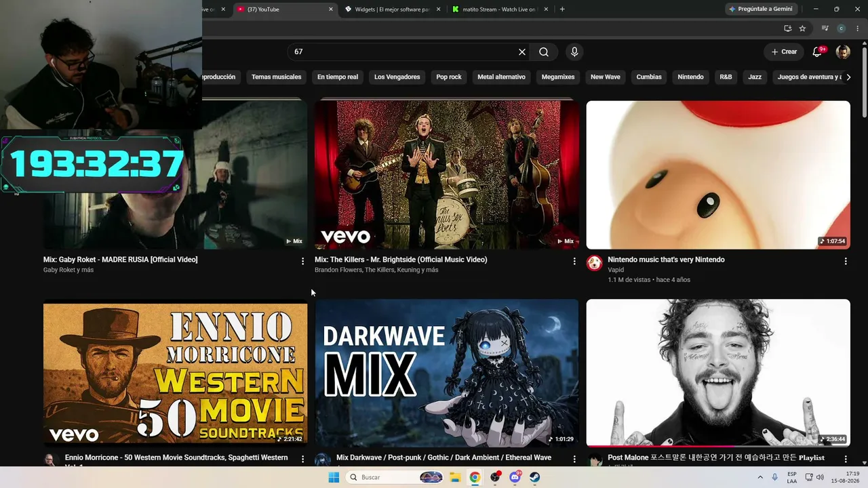Open the Vapid channel name link
Screen dimensions: 868x488
(616, 270)
